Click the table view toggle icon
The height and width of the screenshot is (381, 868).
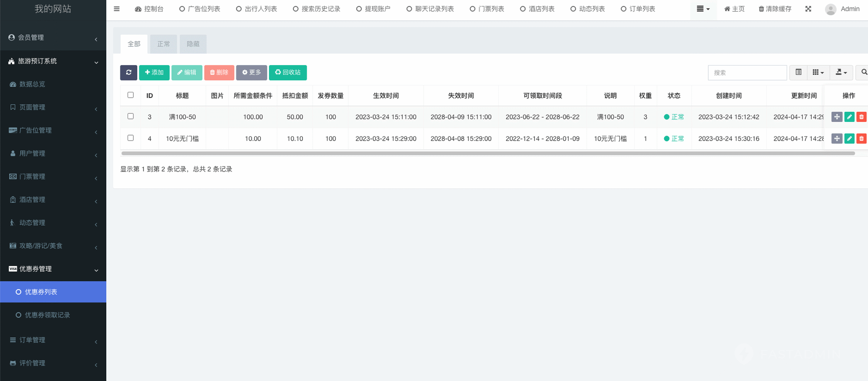[x=798, y=72]
